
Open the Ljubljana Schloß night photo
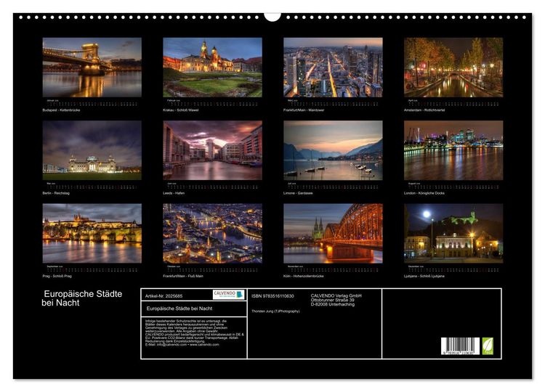pos(453,233)
